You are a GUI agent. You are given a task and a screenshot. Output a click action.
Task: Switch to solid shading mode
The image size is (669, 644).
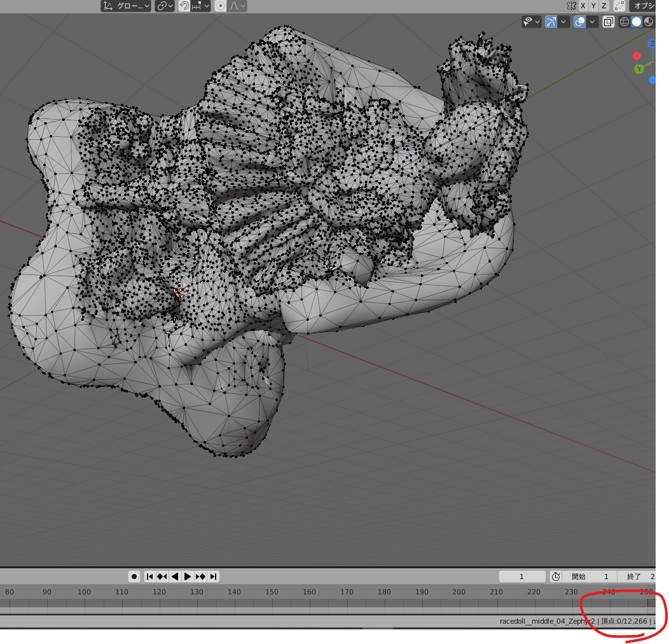pyautogui.click(x=637, y=22)
